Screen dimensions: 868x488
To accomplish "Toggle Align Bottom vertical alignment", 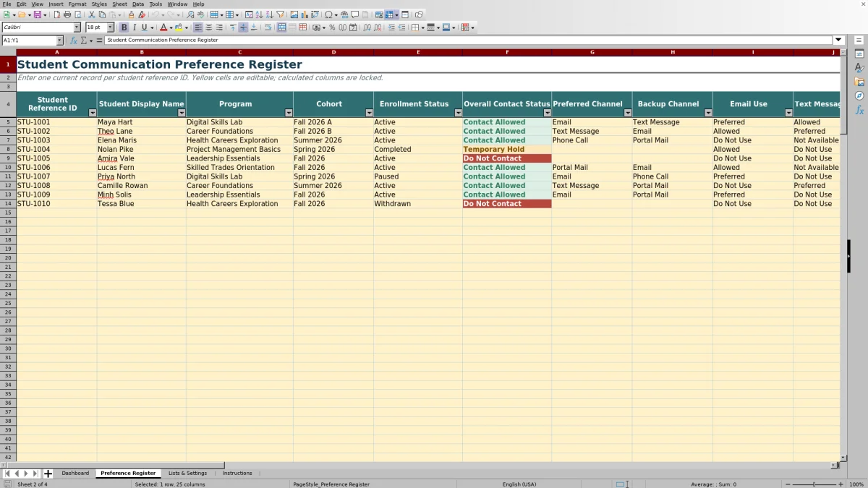I will (253, 27).
